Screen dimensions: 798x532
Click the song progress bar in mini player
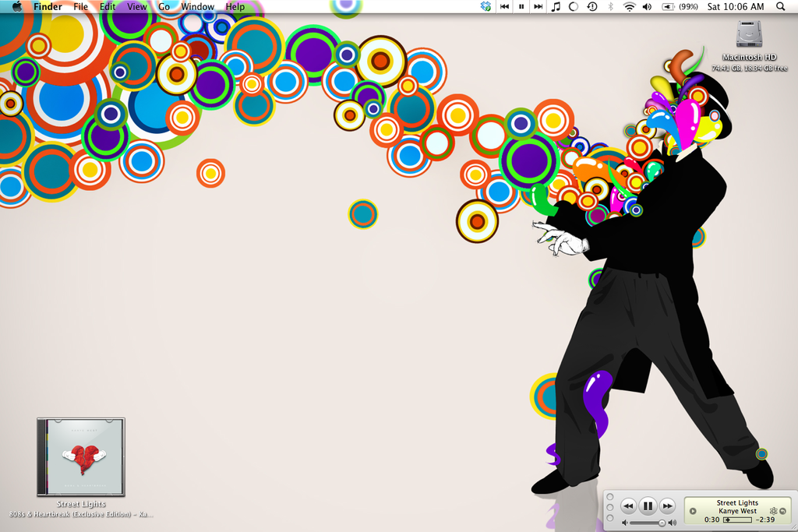[x=737, y=520]
